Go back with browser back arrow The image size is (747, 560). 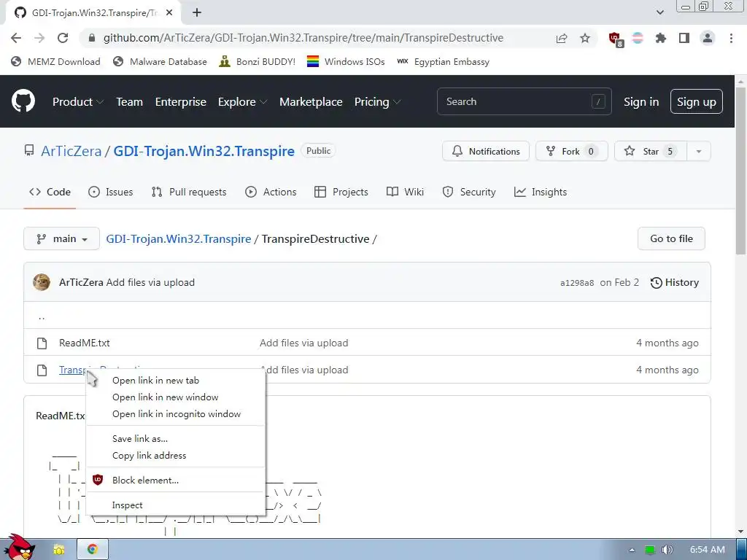click(16, 38)
